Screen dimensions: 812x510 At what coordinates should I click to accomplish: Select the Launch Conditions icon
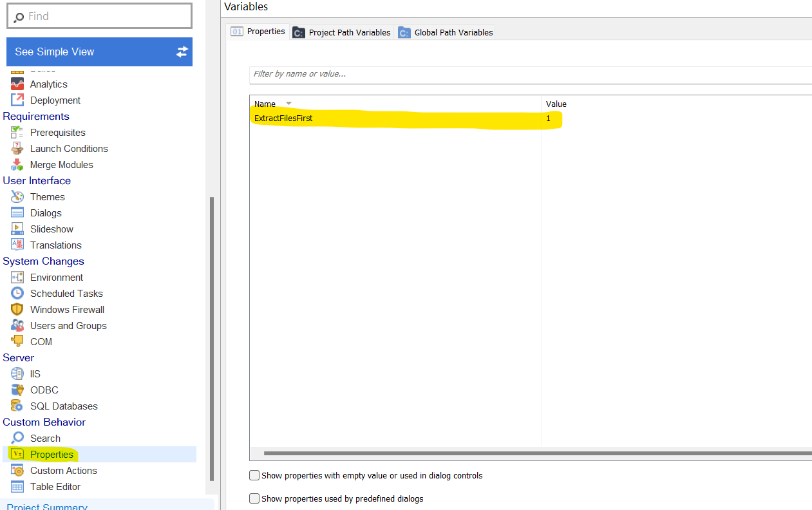pyautogui.click(x=17, y=149)
